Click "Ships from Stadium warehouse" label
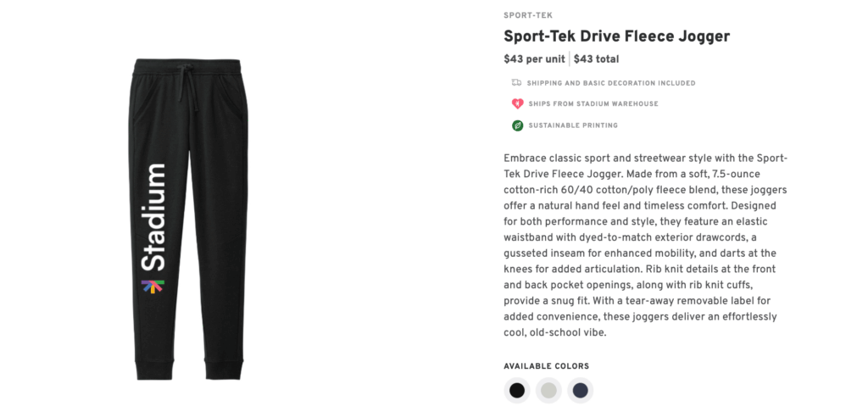The width and height of the screenshot is (868, 412). (593, 104)
